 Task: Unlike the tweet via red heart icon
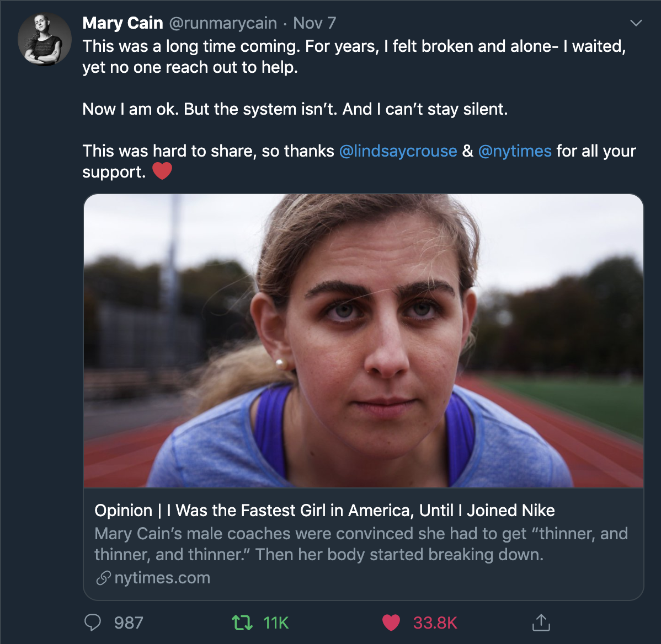(x=391, y=622)
